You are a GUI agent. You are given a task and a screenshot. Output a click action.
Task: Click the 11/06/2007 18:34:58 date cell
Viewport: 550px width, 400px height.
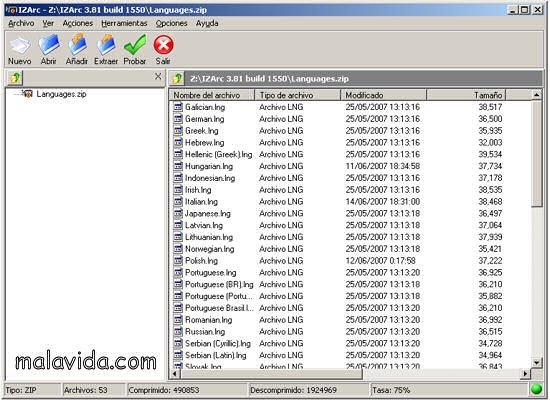pos(383,166)
